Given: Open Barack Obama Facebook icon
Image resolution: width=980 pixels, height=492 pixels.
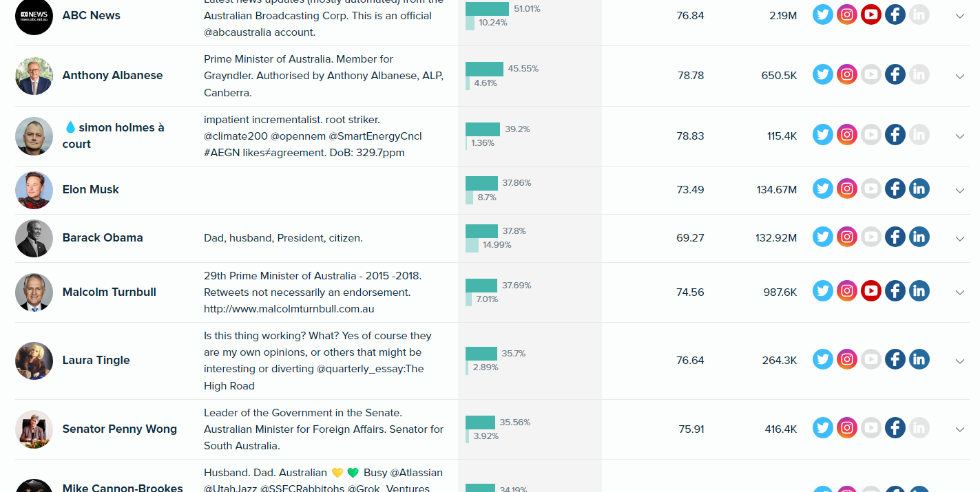Looking at the screenshot, I should (x=895, y=237).
